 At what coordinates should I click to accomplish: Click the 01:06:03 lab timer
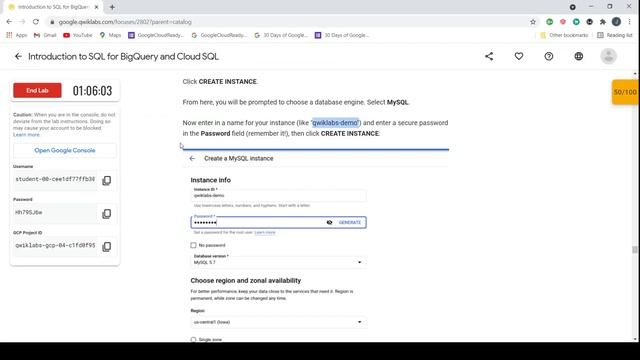pos(92,91)
